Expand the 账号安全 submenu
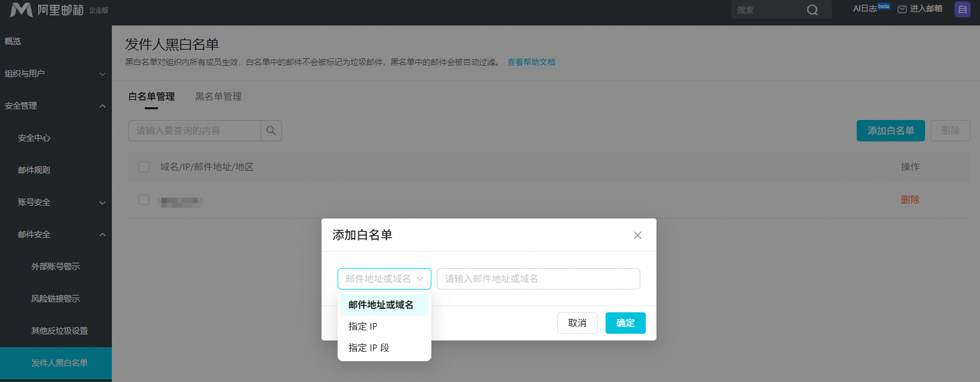980x382 pixels. pos(102,202)
